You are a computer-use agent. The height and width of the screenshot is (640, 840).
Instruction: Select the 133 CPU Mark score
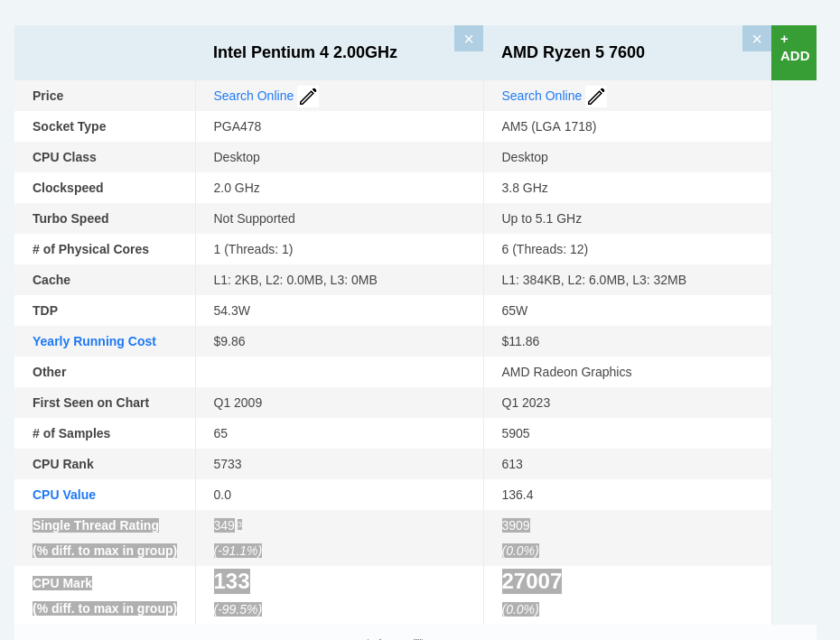[231, 581]
